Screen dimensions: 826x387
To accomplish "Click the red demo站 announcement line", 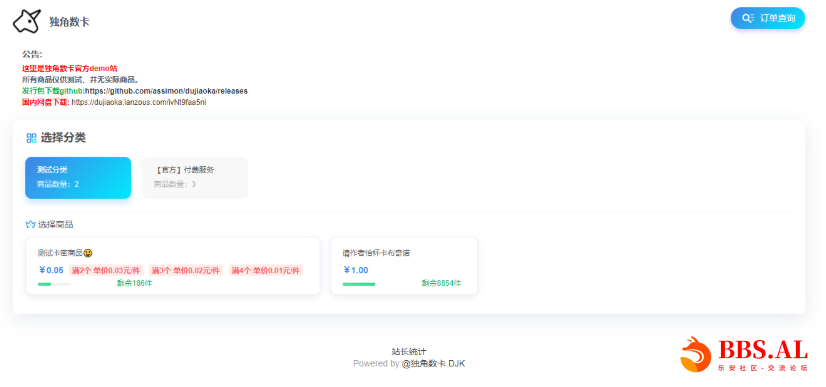I will (x=70, y=68).
